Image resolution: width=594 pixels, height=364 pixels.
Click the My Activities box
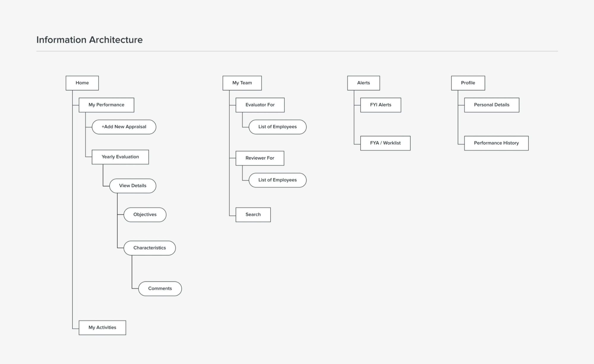(102, 328)
